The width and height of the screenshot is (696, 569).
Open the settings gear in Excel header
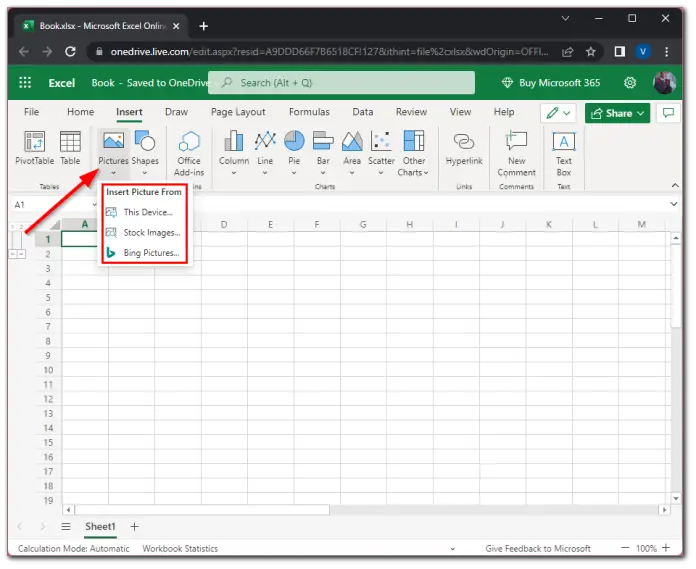click(630, 83)
